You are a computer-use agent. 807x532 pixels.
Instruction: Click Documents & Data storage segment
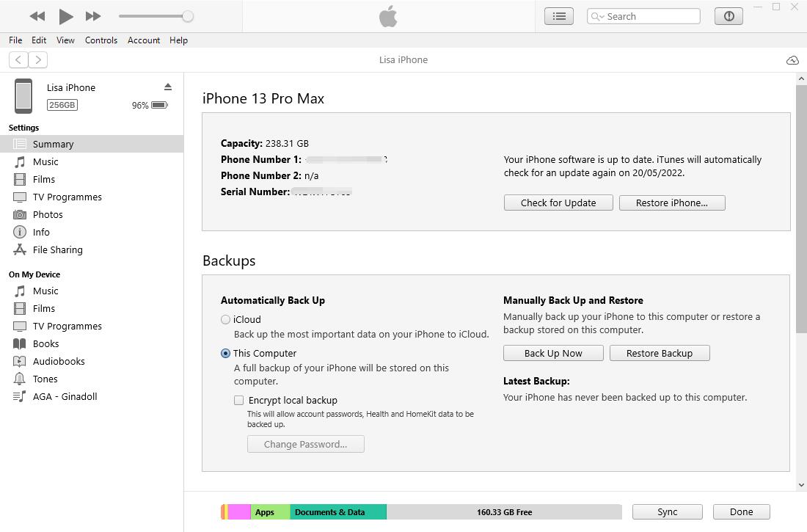point(338,512)
